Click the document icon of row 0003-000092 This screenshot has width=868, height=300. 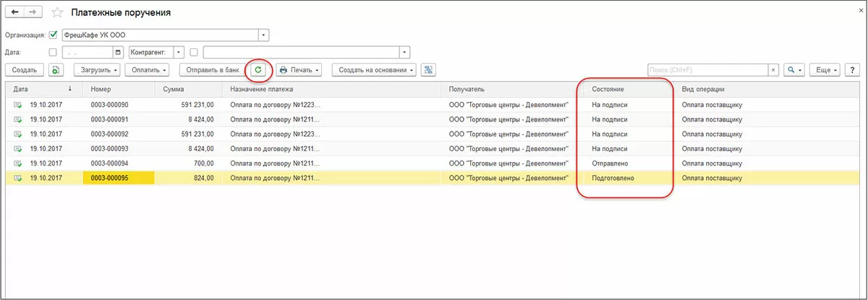click(17, 134)
